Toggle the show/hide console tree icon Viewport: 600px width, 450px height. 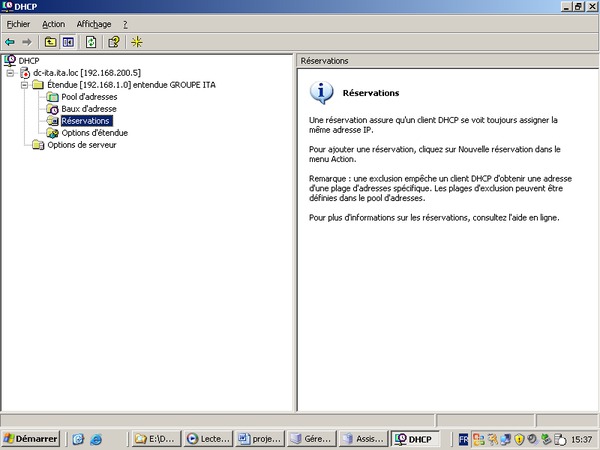(68, 42)
